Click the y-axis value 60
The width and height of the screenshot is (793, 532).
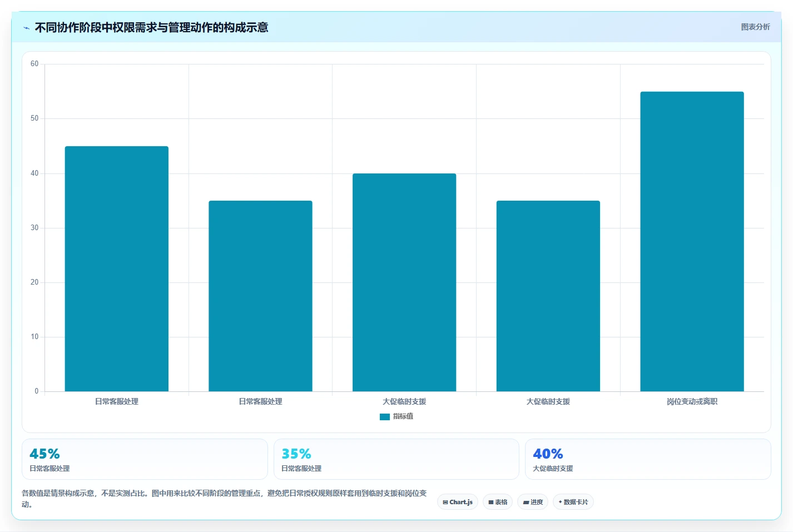pos(34,64)
